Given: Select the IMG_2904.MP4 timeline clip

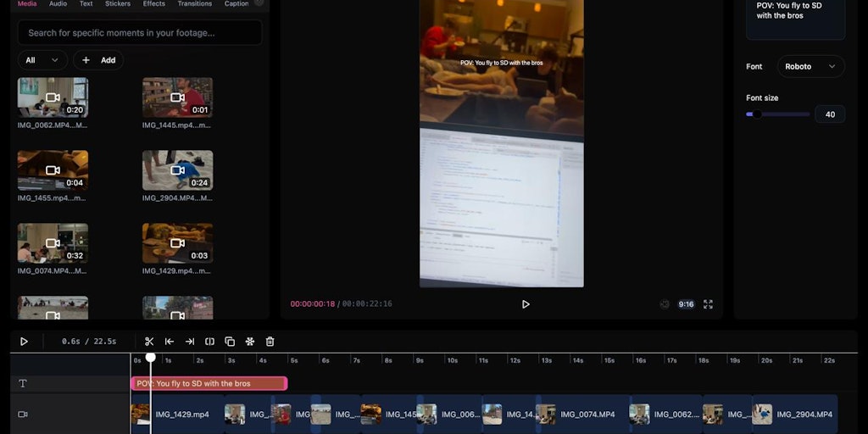Looking at the screenshot, I should pyautogui.click(x=794, y=414).
